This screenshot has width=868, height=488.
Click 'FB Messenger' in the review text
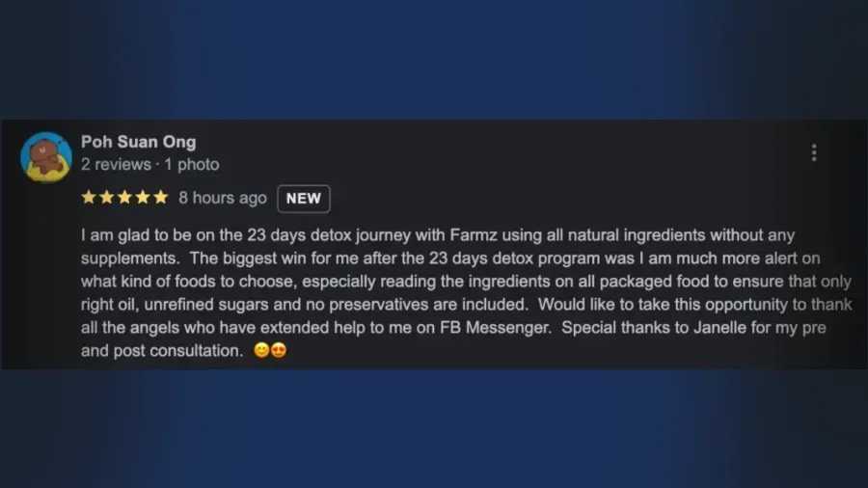coord(496,328)
